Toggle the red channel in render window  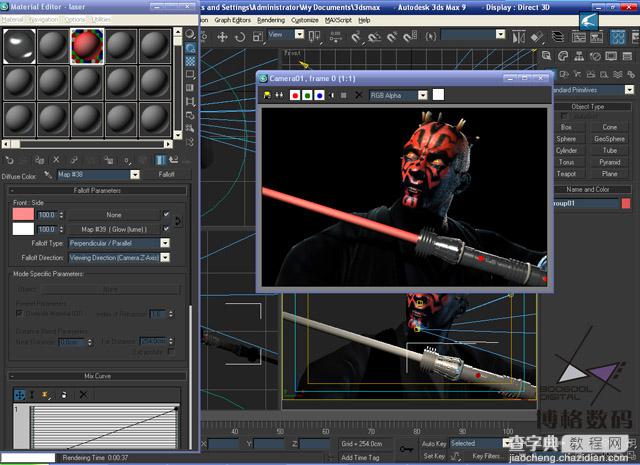pos(295,95)
